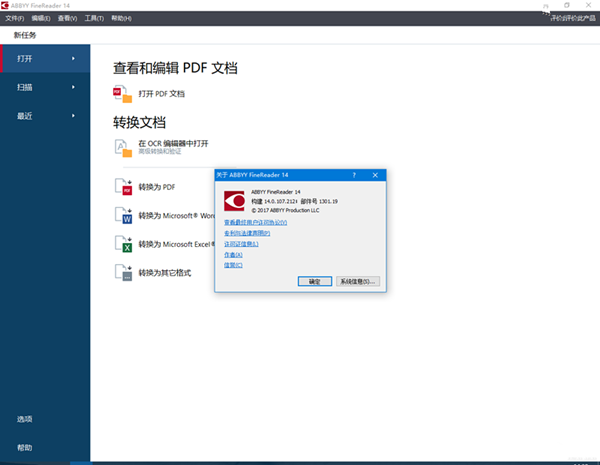This screenshot has height=465, width=600.
Task: Click the 系统信息(S)... button
Action: coord(358,281)
